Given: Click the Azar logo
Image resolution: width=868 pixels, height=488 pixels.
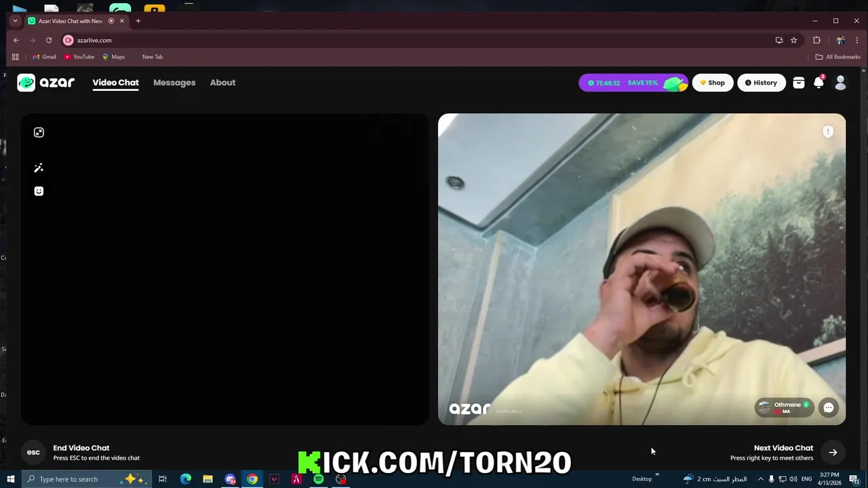Looking at the screenshot, I should (x=46, y=83).
